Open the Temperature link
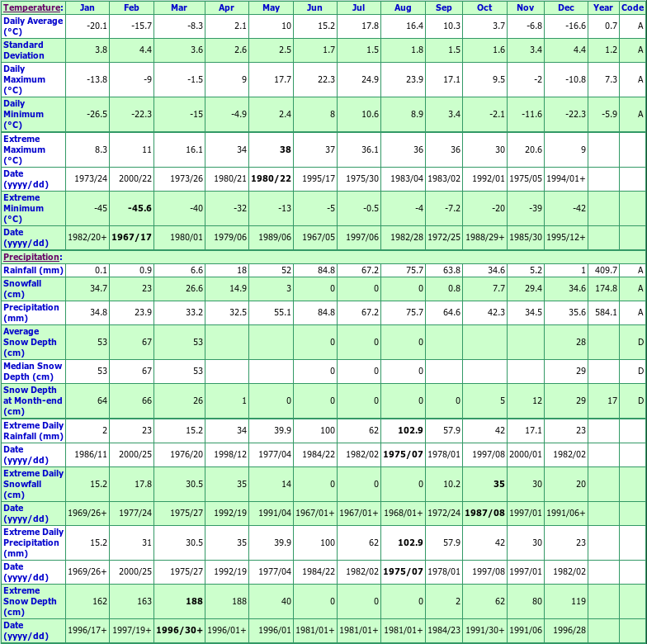The height and width of the screenshot is (644, 647). pos(31,8)
